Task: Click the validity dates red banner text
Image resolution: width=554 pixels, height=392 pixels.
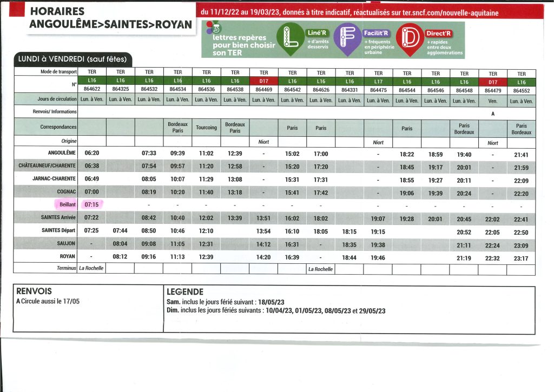Action: (x=349, y=12)
